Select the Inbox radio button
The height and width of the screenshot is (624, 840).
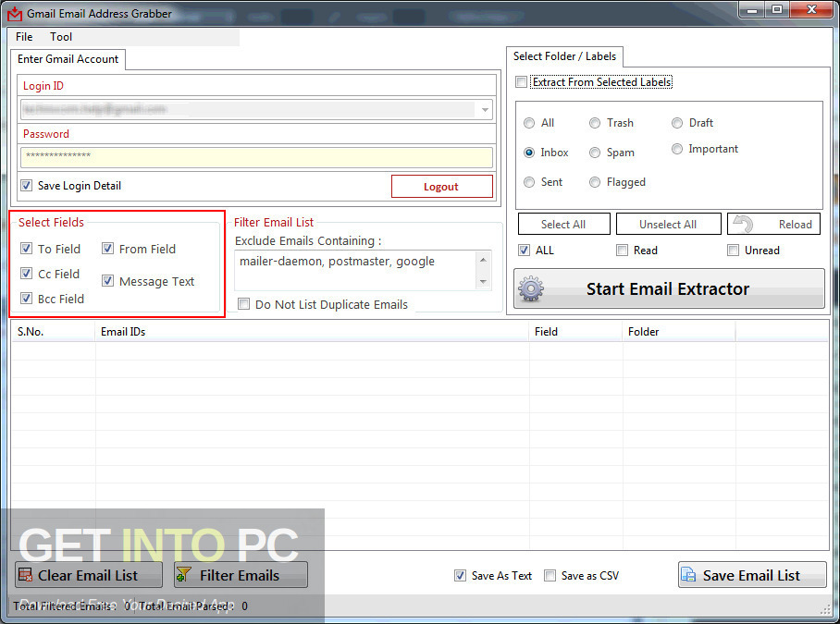click(x=529, y=153)
